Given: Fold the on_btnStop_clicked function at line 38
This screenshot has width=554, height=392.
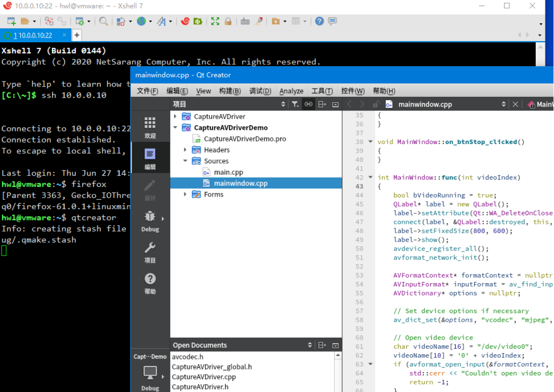Looking at the screenshot, I should coord(370,142).
